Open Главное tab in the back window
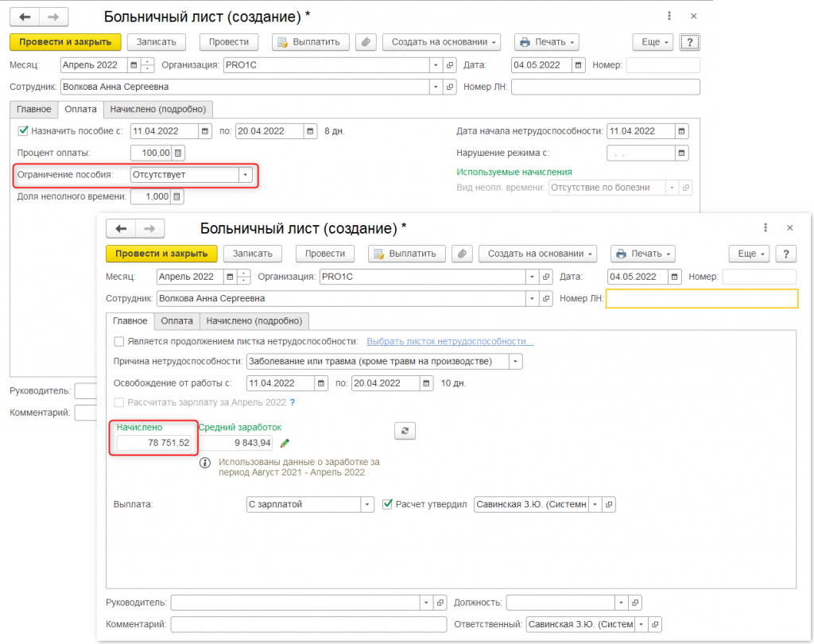814x644 pixels. (x=33, y=109)
